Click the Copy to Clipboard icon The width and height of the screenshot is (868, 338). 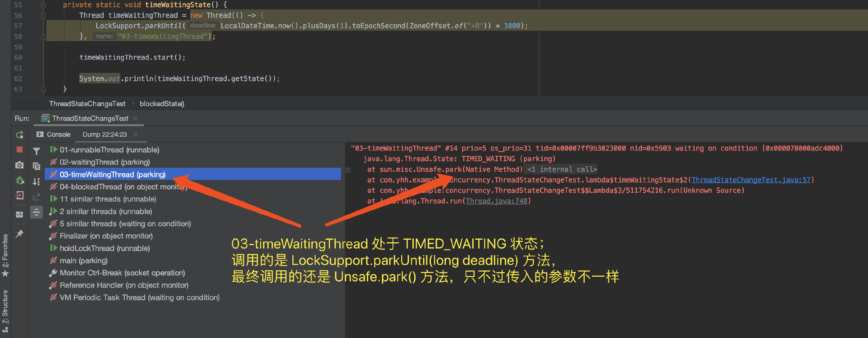point(36,166)
